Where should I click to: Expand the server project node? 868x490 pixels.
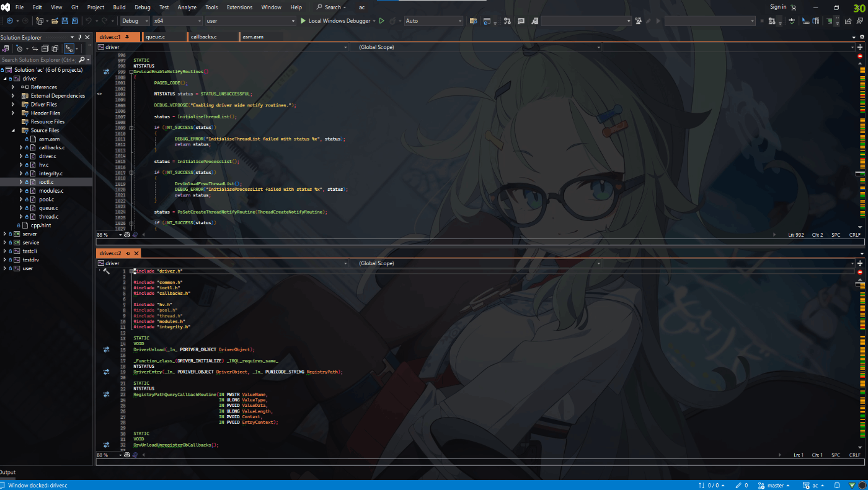[5, 234]
